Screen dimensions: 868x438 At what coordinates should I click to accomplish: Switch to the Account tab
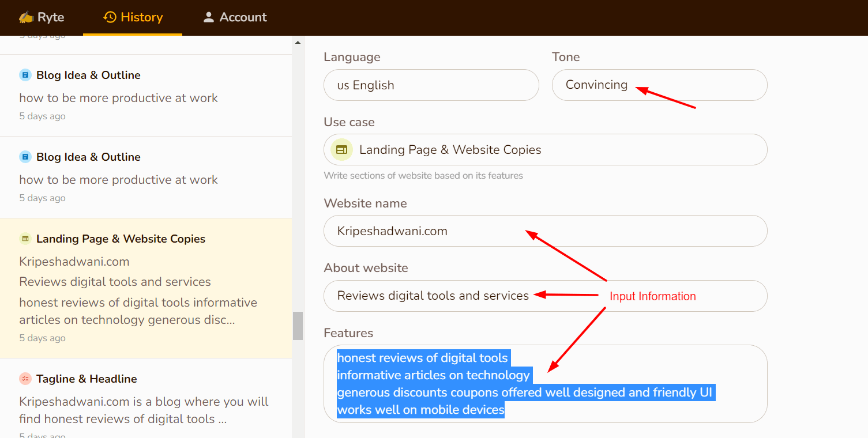point(235,17)
